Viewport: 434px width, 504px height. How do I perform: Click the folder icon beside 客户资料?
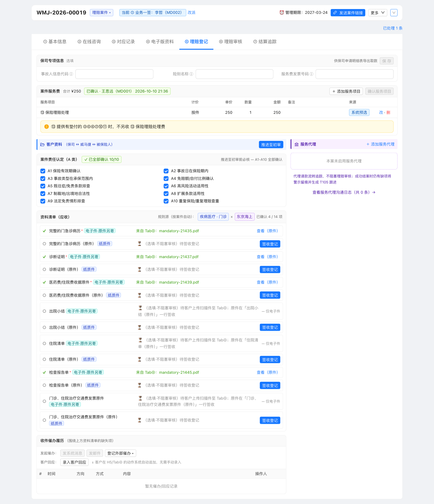[x=42, y=145]
